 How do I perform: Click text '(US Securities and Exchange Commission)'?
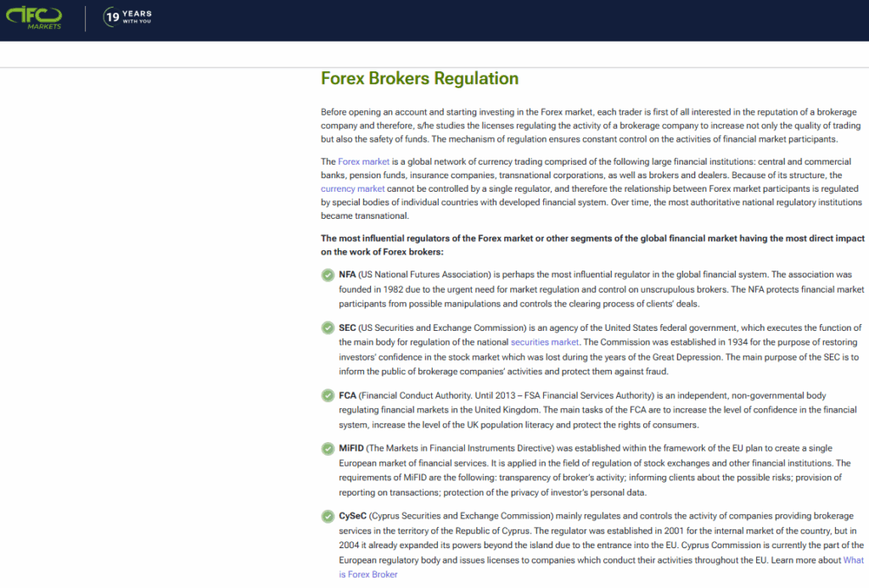click(442, 328)
